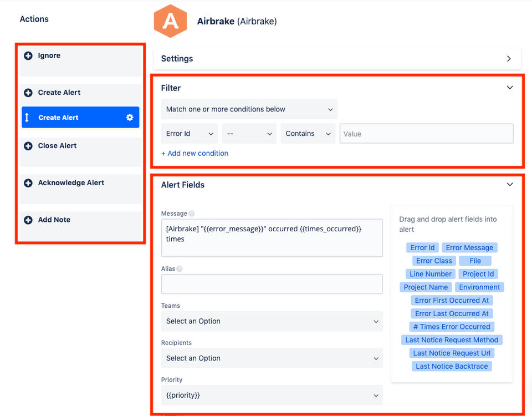Open the Teams select dropdown

click(x=272, y=321)
